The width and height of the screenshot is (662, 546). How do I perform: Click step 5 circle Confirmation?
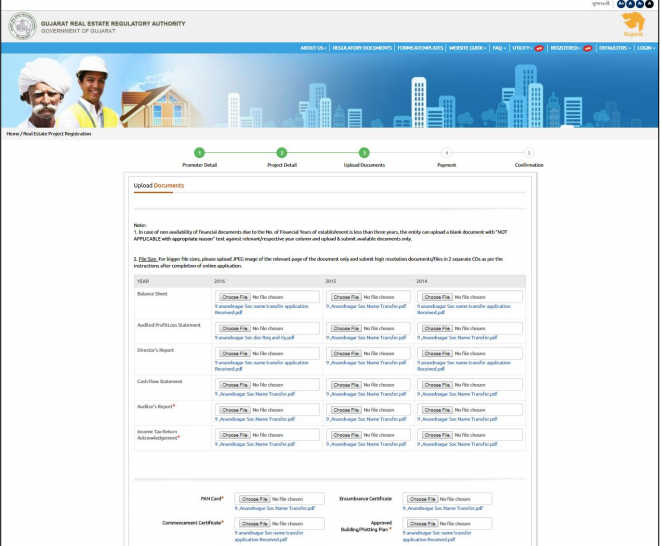coord(529,153)
